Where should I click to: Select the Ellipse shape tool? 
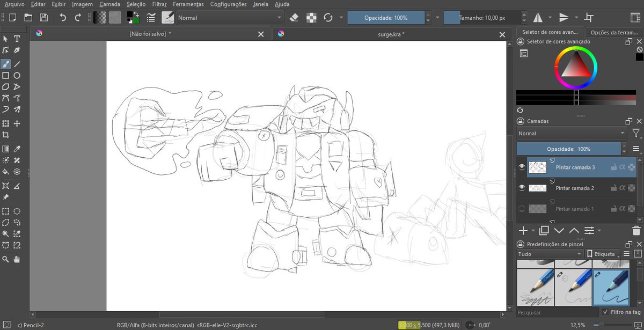coord(17,76)
